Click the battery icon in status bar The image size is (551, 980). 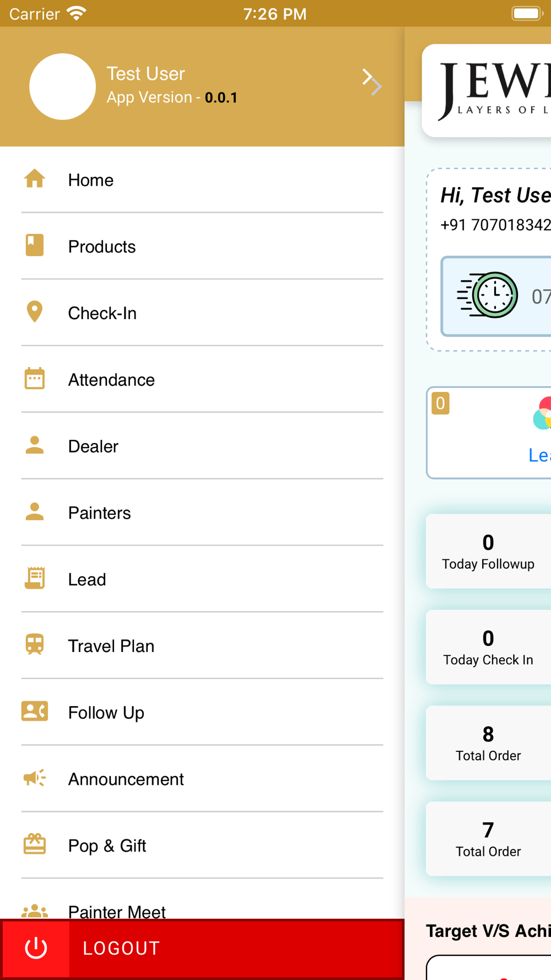click(x=528, y=13)
